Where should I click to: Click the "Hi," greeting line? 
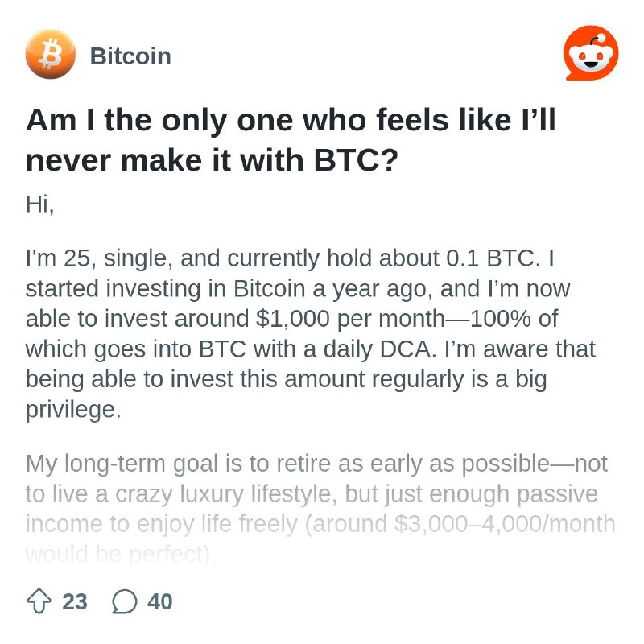(x=39, y=204)
